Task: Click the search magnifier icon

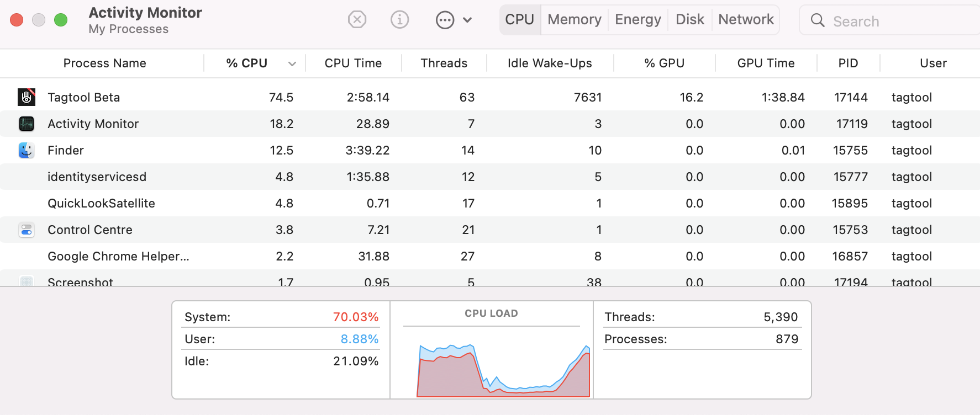Action: click(817, 20)
